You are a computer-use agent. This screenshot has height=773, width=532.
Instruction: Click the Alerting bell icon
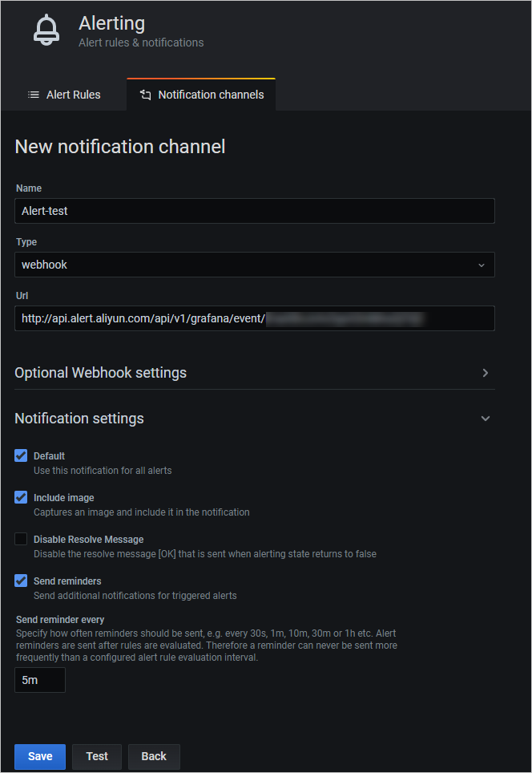[46, 30]
